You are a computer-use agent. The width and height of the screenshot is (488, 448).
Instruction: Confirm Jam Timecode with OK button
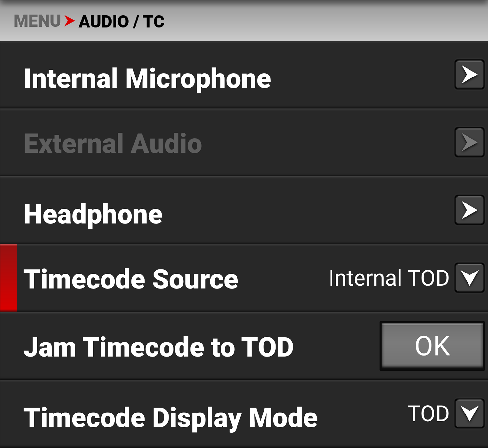(x=432, y=346)
